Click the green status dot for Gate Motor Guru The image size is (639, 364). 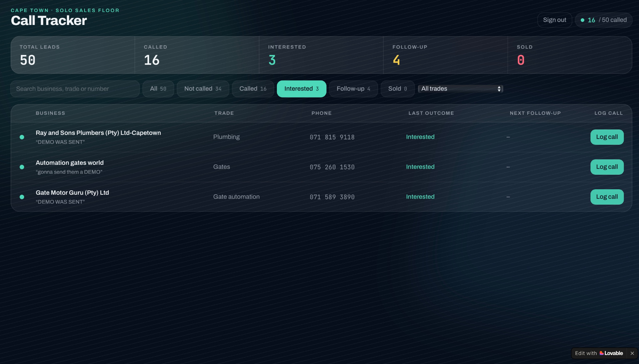click(x=22, y=197)
